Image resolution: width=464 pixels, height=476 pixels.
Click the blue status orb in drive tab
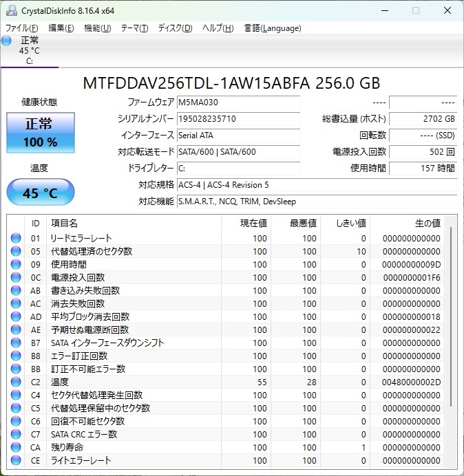(x=6, y=41)
